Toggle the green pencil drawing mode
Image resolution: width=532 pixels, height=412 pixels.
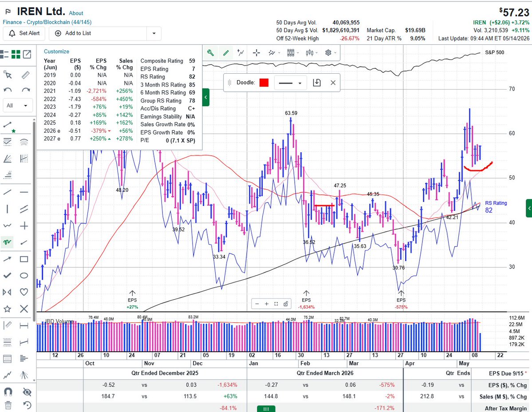coord(226,52)
